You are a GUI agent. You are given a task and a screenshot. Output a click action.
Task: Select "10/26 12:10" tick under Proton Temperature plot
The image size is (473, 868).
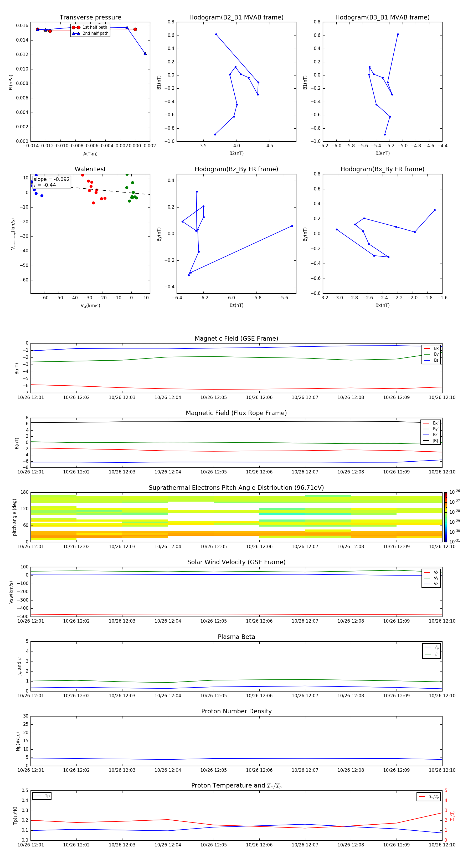(x=442, y=845)
